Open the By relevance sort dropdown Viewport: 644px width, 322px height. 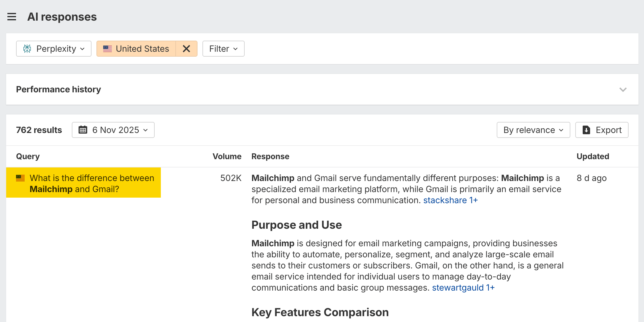[x=533, y=130]
